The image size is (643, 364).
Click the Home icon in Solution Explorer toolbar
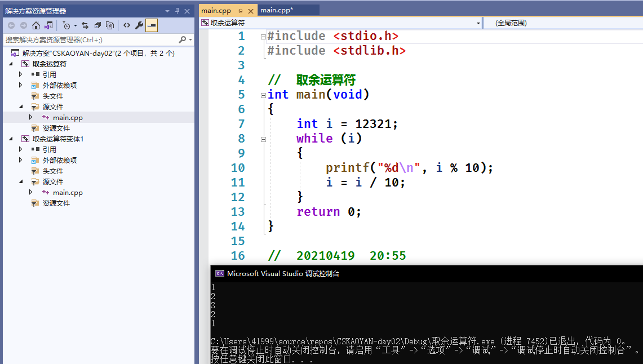pyautogui.click(x=36, y=25)
